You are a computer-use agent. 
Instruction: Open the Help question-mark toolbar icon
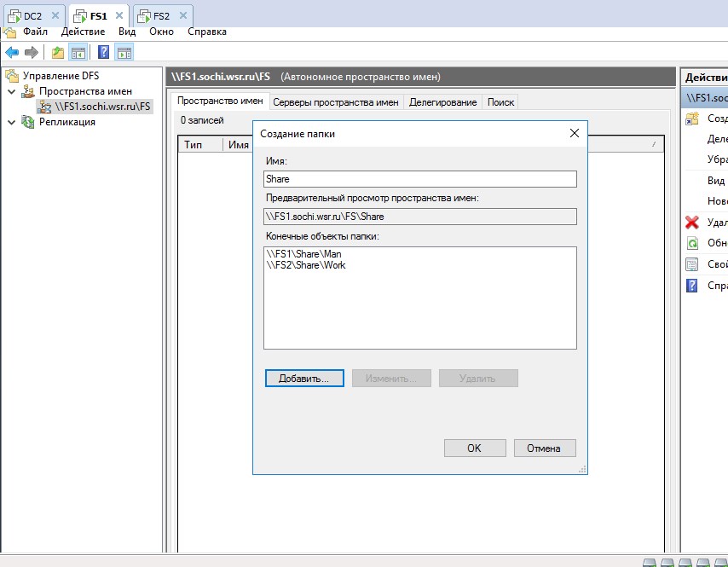point(103,53)
